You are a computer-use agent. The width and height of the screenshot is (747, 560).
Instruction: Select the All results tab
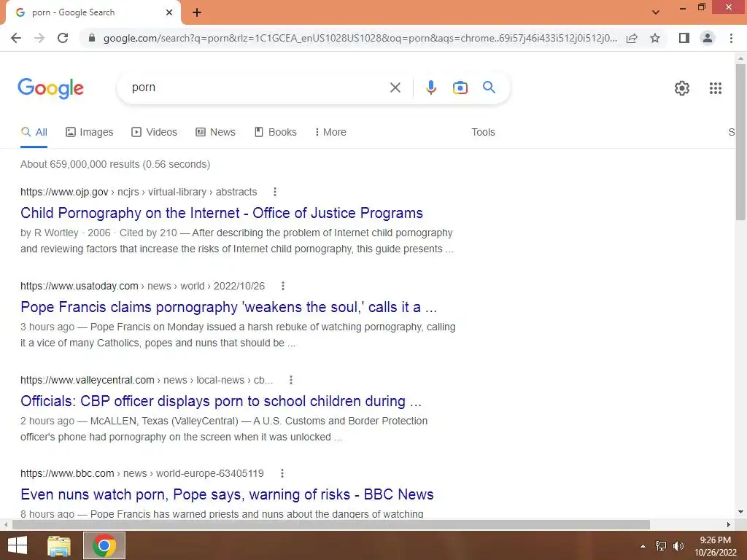pyautogui.click(x=34, y=132)
